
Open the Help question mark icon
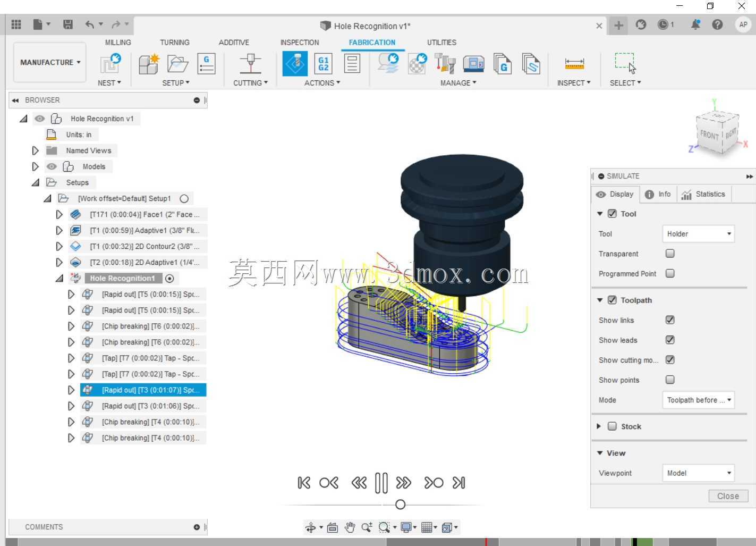point(717,24)
